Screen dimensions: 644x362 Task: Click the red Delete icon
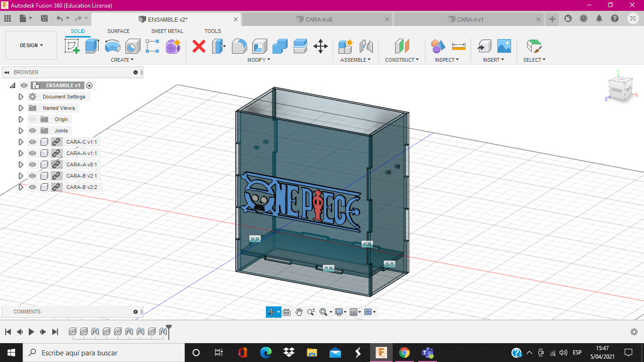pos(199,46)
